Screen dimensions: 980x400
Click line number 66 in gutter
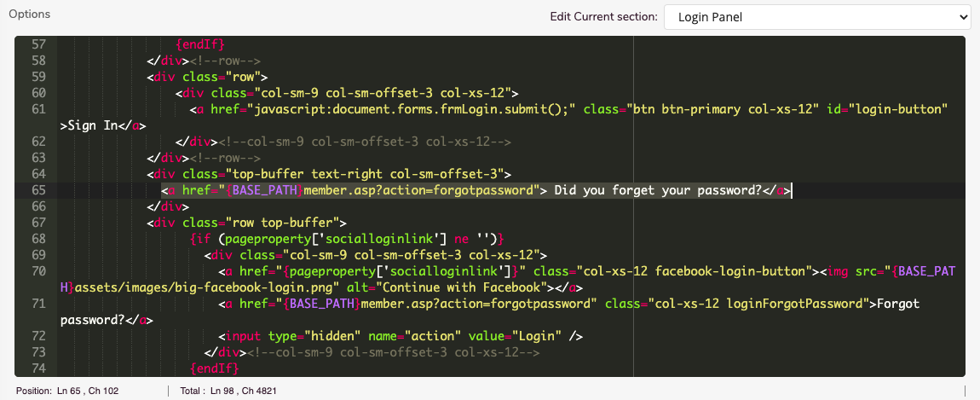(37, 206)
